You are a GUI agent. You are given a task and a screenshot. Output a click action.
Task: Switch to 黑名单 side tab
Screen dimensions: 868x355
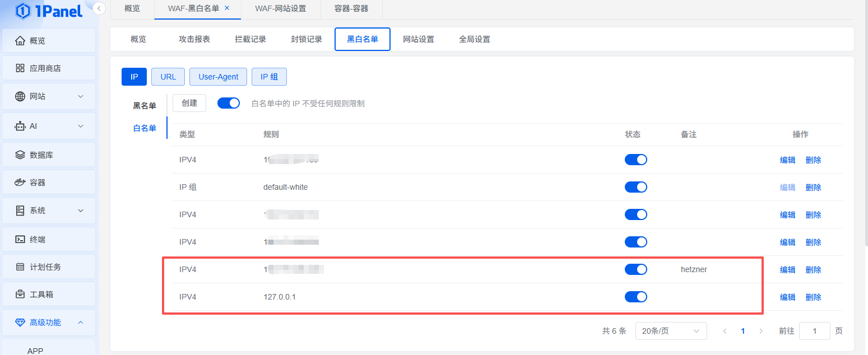[x=145, y=105]
